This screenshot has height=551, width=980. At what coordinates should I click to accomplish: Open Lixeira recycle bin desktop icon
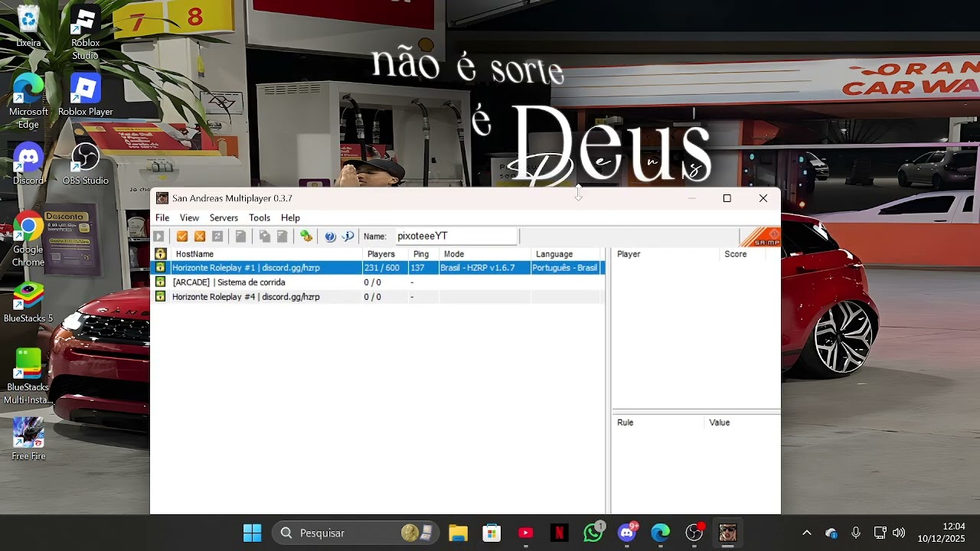click(28, 26)
